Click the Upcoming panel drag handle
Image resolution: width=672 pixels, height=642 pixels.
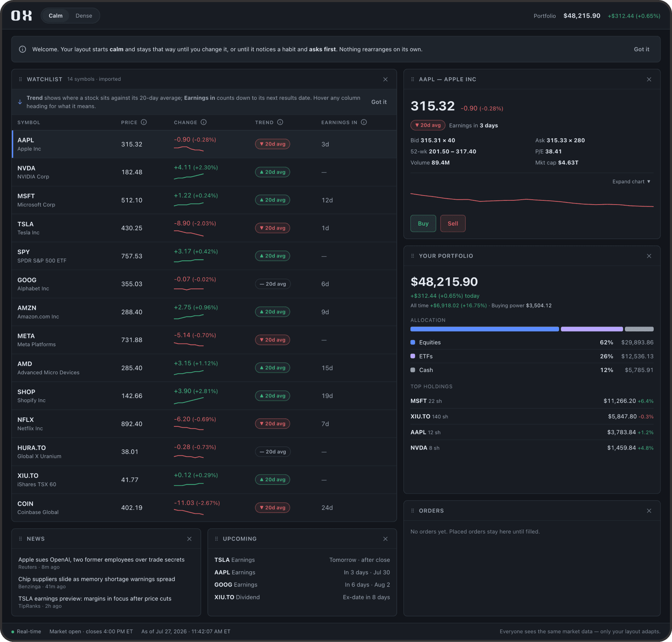point(216,539)
